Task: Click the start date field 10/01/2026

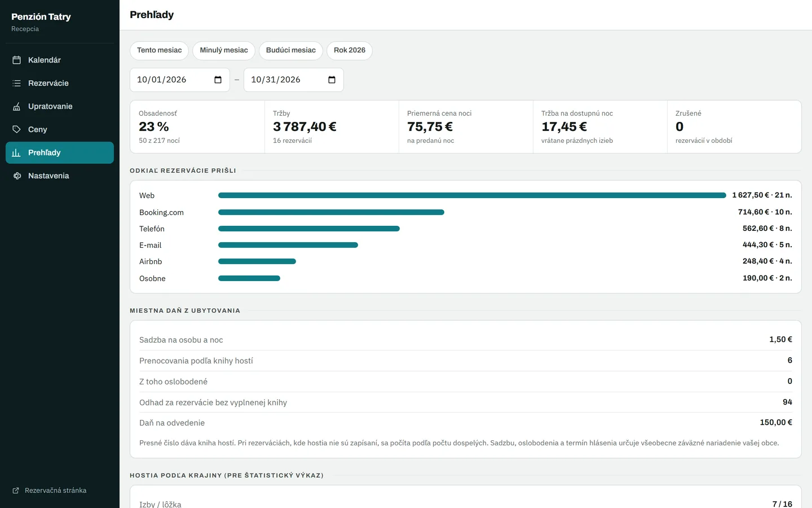Action: coord(180,80)
